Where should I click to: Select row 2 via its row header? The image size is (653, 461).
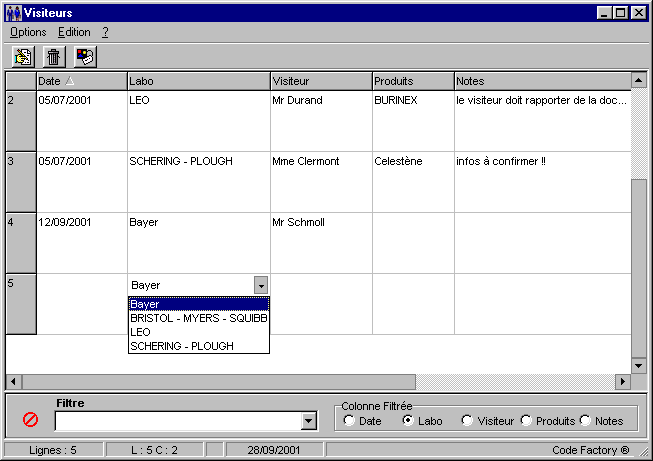click(21, 121)
